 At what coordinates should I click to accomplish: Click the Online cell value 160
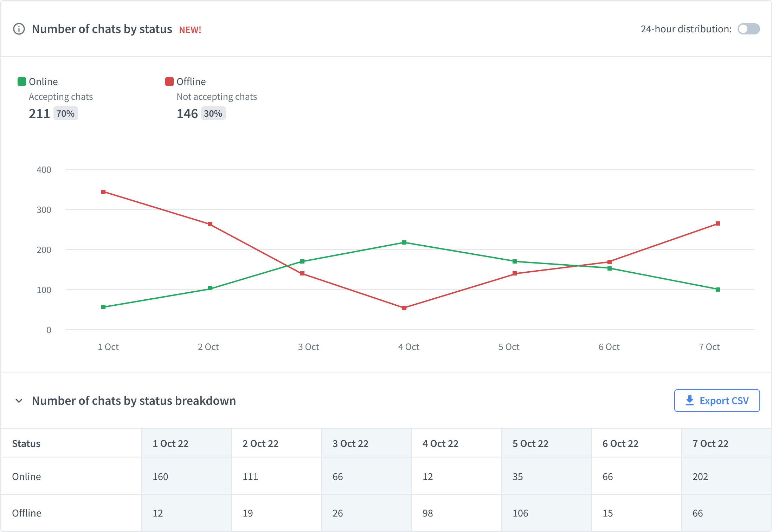click(160, 476)
